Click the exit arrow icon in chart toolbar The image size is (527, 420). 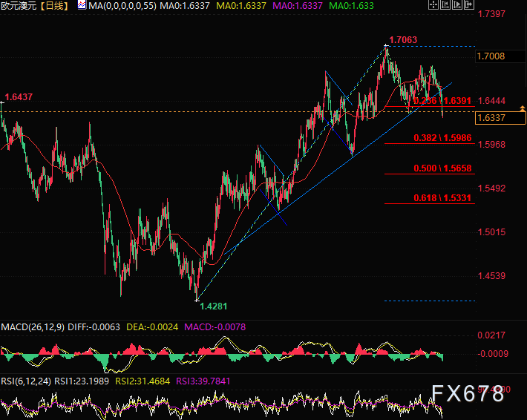(469, 4)
